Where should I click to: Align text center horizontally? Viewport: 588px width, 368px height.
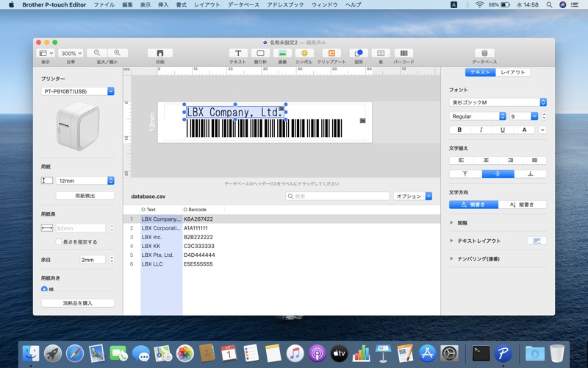pyautogui.click(x=486, y=160)
